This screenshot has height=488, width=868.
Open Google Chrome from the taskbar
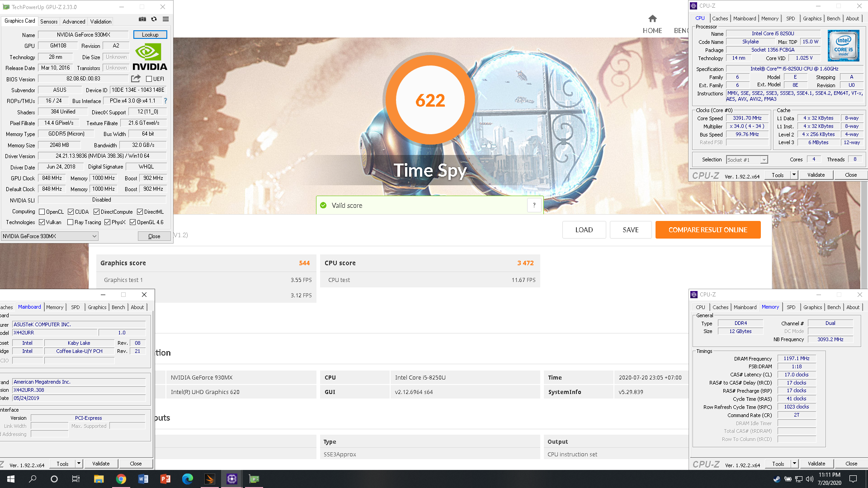(121, 479)
